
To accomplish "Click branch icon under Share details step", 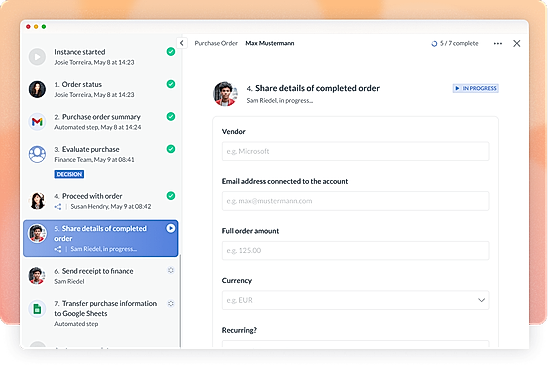I will [x=58, y=249].
